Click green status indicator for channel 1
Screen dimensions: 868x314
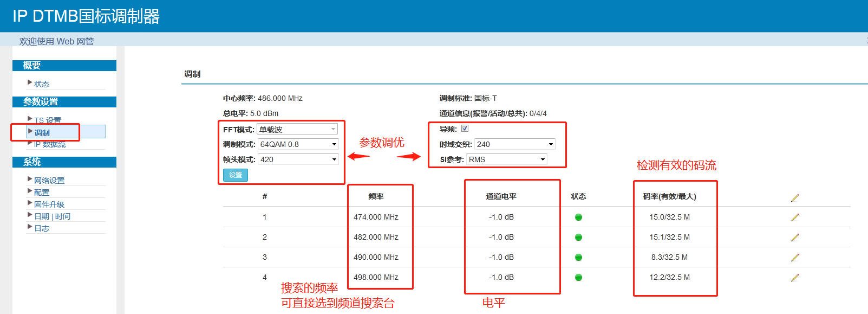point(578,217)
